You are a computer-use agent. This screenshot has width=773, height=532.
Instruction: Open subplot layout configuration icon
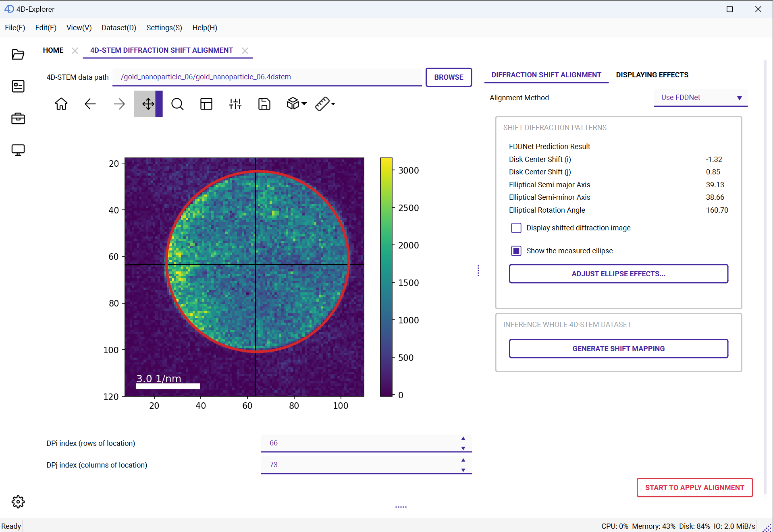[x=206, y=104]
